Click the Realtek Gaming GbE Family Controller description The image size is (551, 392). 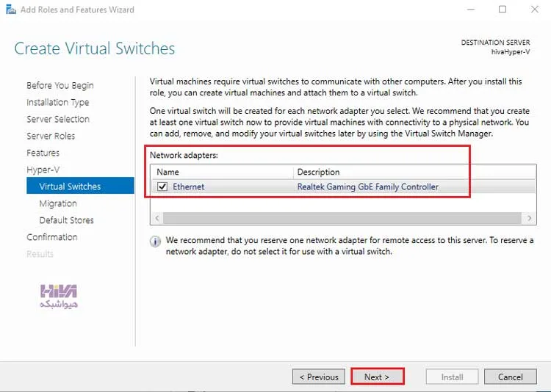pos(368,186)
